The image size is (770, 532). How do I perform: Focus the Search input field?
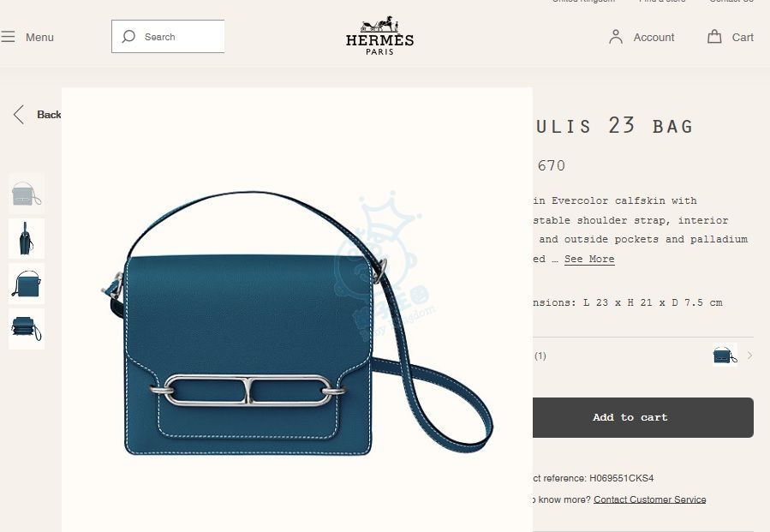(x=168, y=36)
